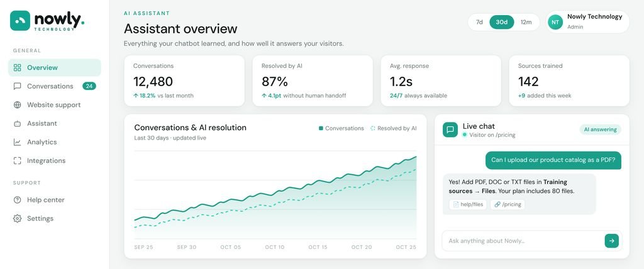Click the Visitor on /pricing text

492,135
